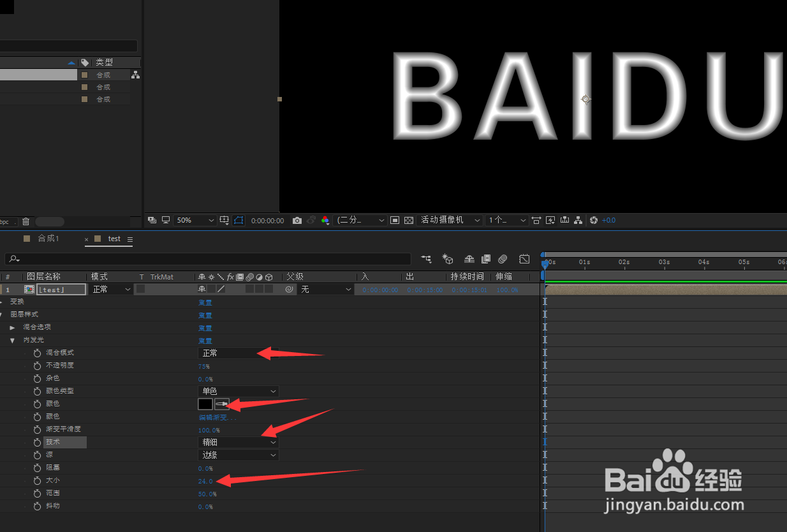Toggle stopwatch for 大小 property
Viewport: 787px width, 532px height.
pos(37,480)
